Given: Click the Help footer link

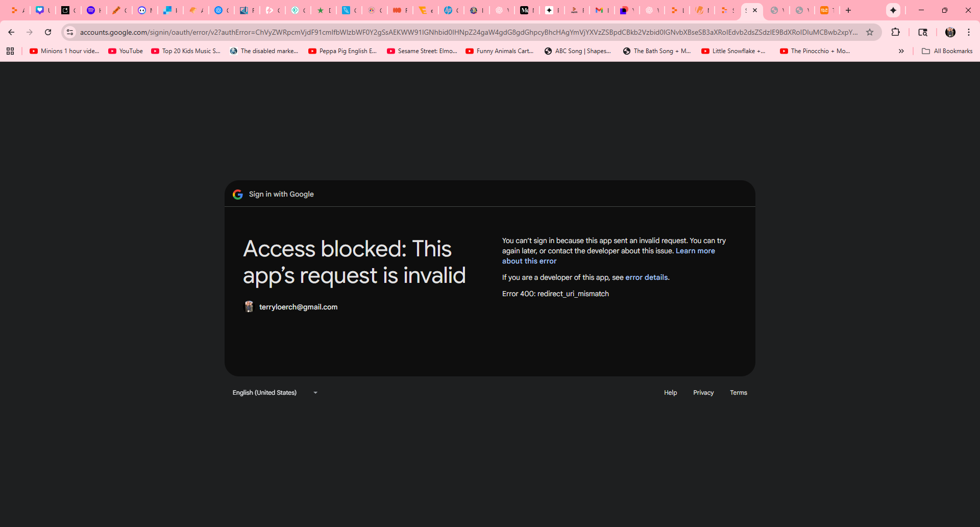Looking at the screenshot, I should click(670, 393).
